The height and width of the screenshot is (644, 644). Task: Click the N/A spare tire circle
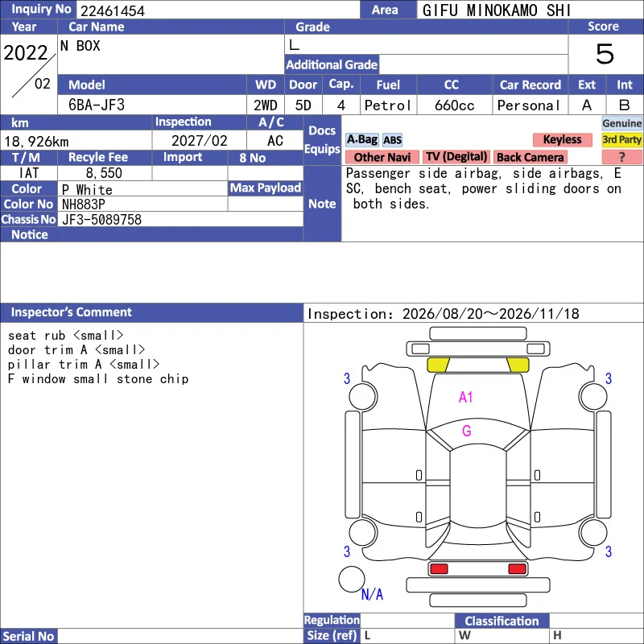click(352, 579)
